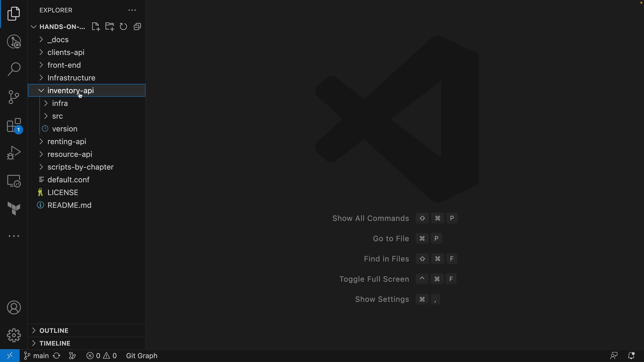Open the Remote Explorer view
The width and height of the screenshot is (644, 362).
(14, 181)
